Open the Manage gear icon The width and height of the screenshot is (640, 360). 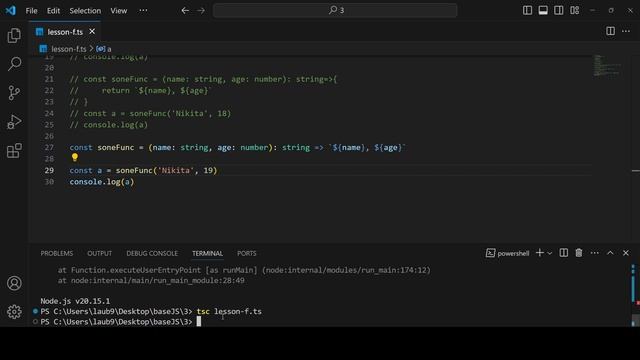(14, 312)
